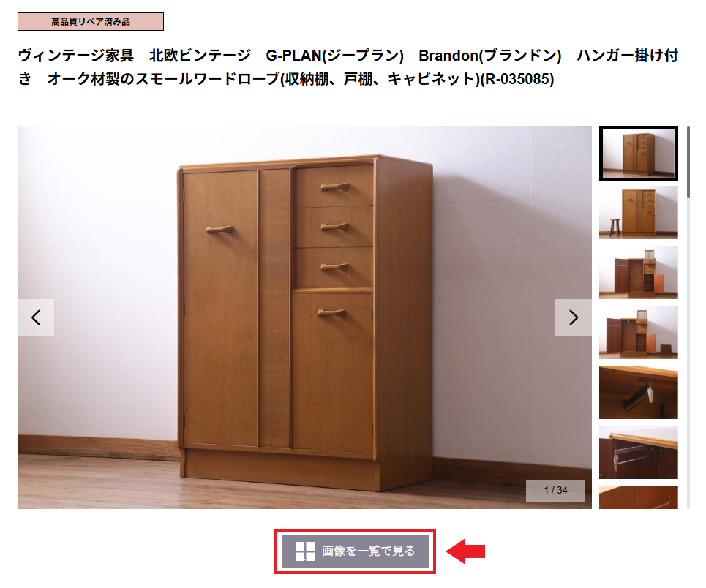Click the red arrow pointing at gallery button
The height and width of the screenshot is (588, 706).
(x=465, y=551)
